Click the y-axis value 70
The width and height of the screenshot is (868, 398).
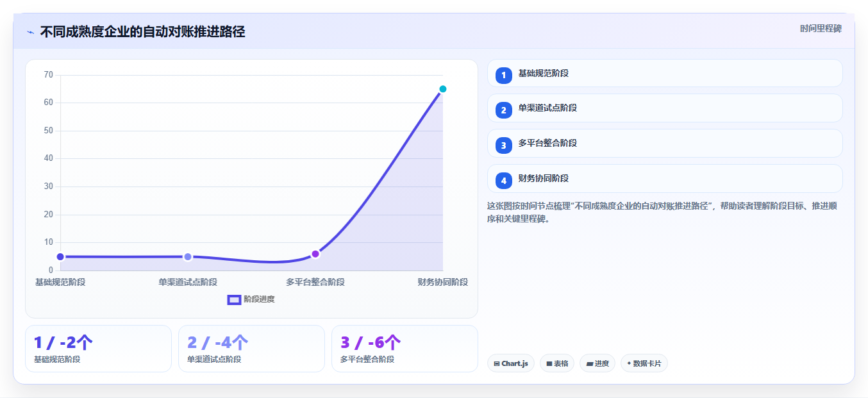[x=49, y=75]
